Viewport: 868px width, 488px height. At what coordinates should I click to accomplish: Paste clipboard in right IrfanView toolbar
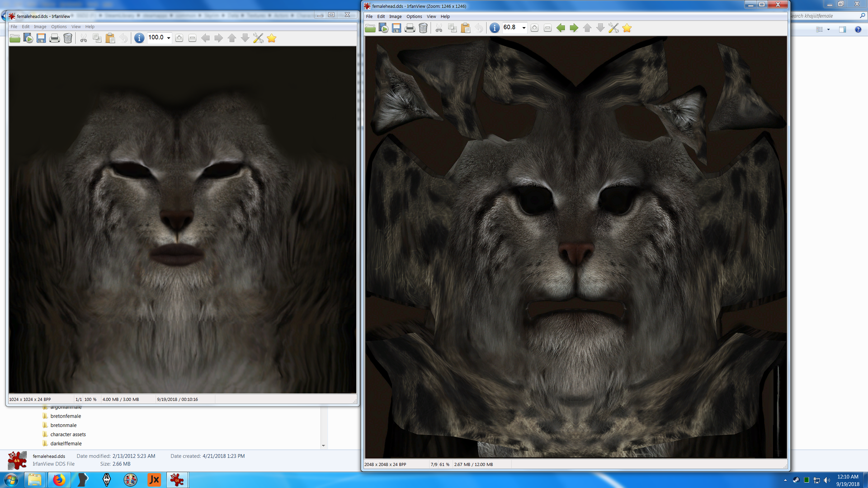tap(466, 28)
